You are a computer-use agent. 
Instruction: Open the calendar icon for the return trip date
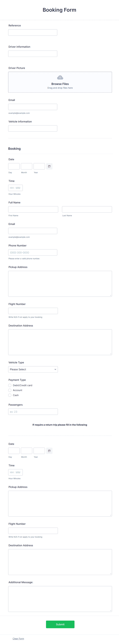pyautogui.click(x=49, y=450)
